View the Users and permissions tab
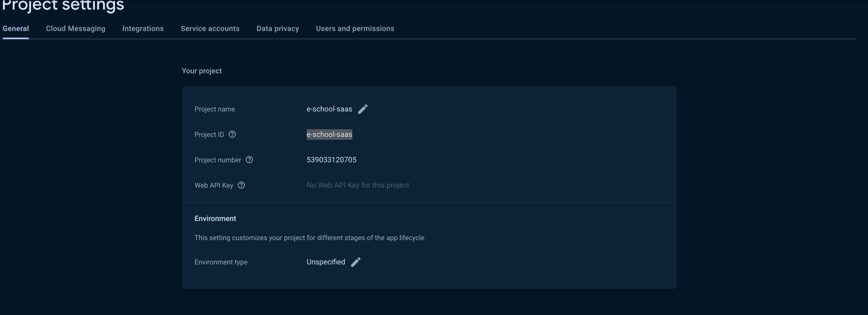 [355, 29]
